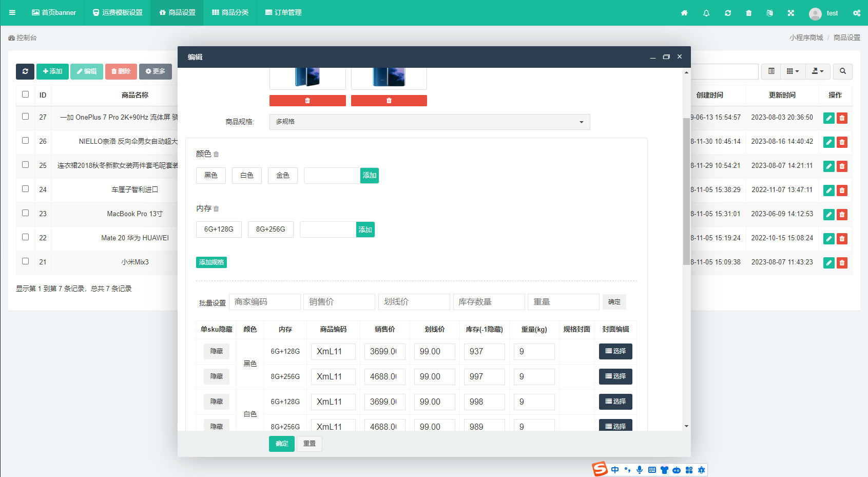Open the export data dropdown
The width and height of the screenshot is (868, 477).
coord(817,71)
